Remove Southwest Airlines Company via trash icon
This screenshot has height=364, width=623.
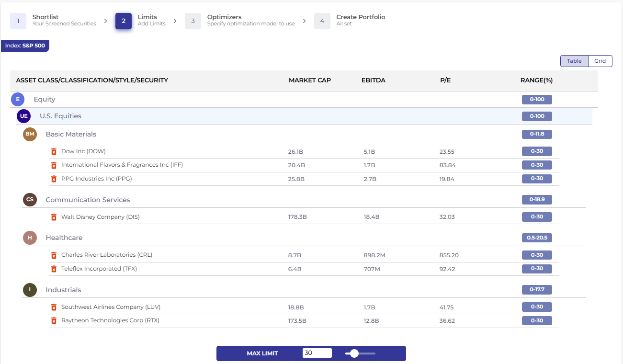[54, 307]
